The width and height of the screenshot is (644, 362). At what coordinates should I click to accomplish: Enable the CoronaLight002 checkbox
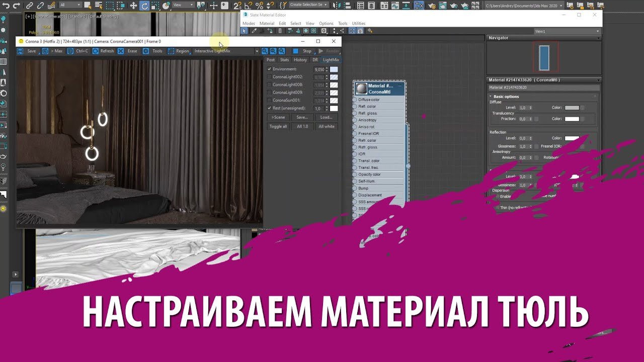pyautogui.click(x=269, y=77)
